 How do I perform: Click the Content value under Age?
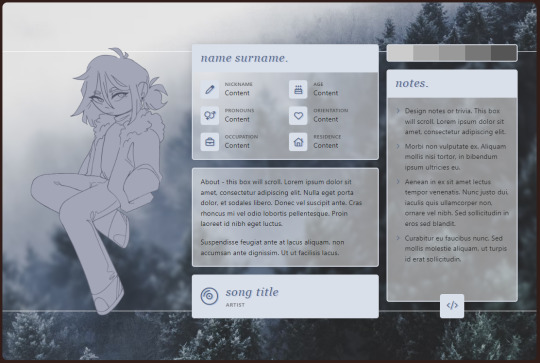[325, 93]
